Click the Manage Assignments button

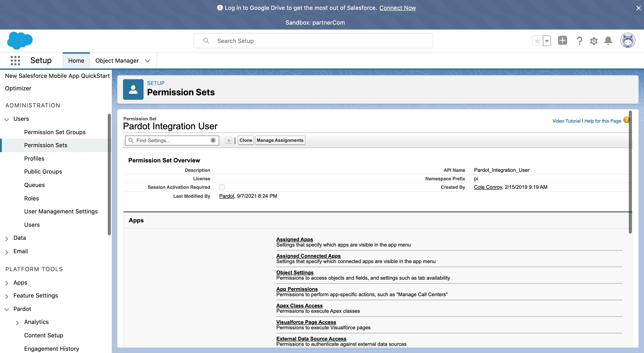[280, 140]
